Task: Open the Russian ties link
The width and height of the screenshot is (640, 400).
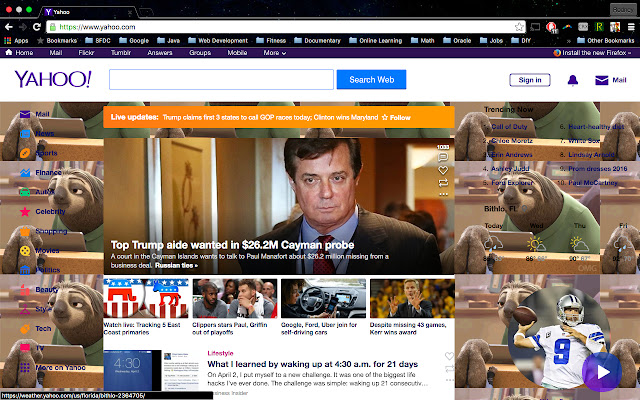Action: (x=176, y=265)
